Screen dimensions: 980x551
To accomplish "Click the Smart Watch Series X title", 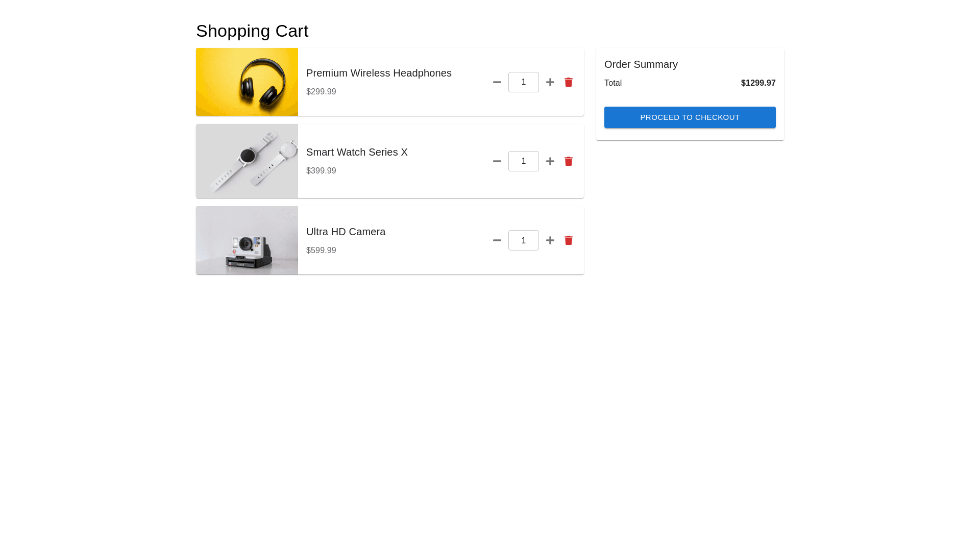I will [x=357, y=152].
